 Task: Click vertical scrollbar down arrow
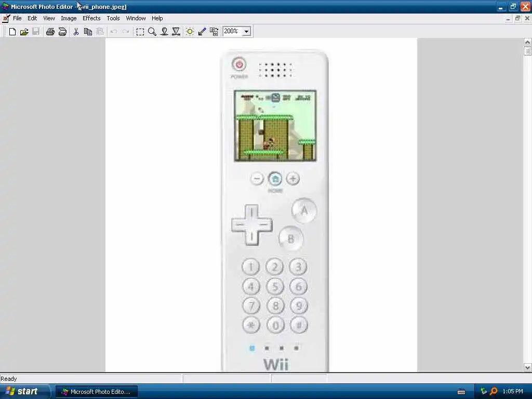527,367
